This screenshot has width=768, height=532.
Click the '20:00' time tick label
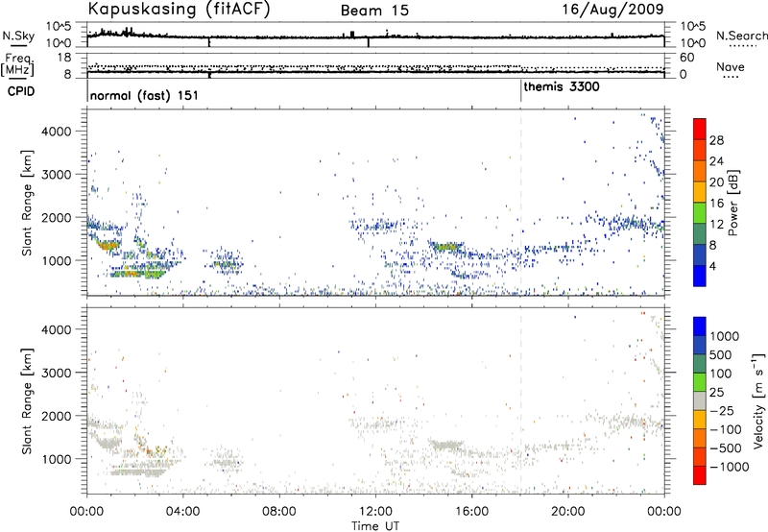pyautogui.click(x=568, y=512)
